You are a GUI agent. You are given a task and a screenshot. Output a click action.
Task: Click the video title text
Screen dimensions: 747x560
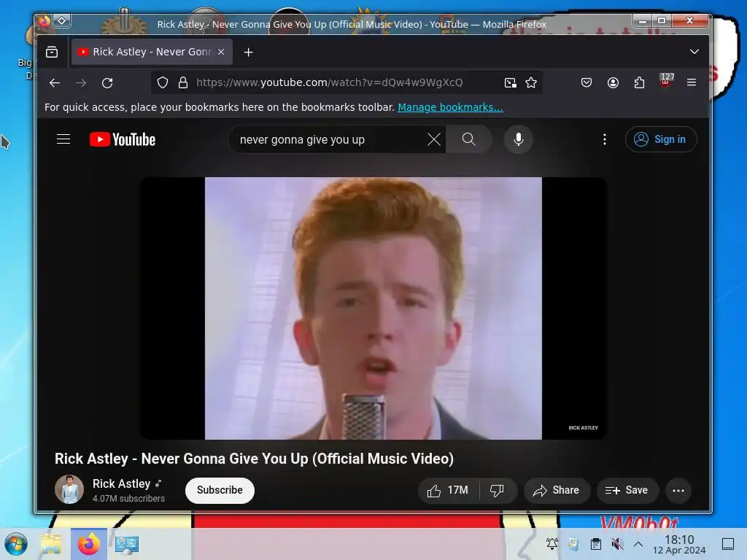254,459
